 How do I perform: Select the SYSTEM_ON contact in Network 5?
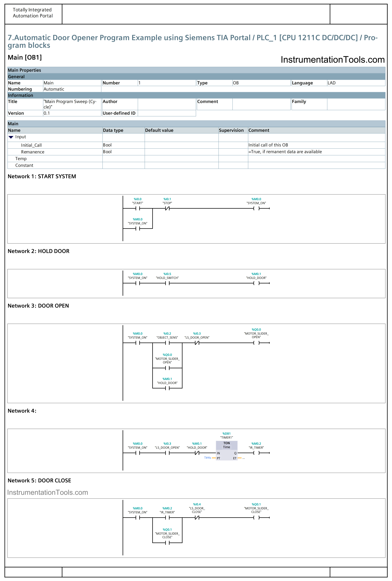pyautogui.click(x=138, y=517)
